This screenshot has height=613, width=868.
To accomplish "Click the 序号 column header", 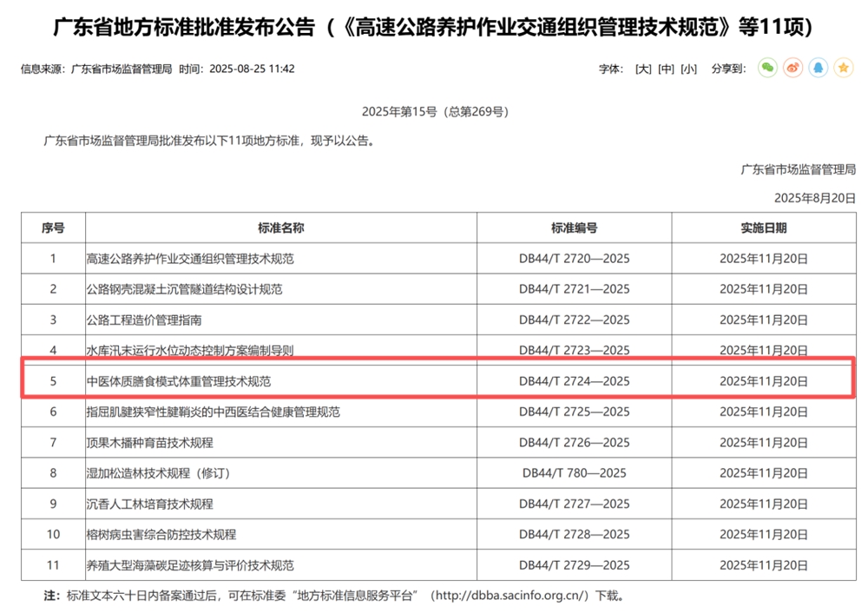I will [53, 228].
